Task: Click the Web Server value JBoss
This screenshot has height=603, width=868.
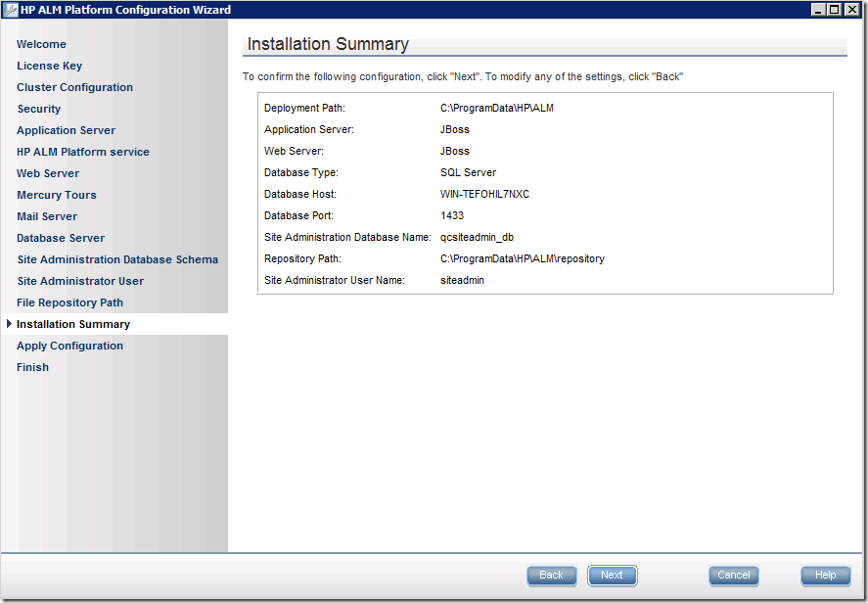Action: (x=454, y=152)
